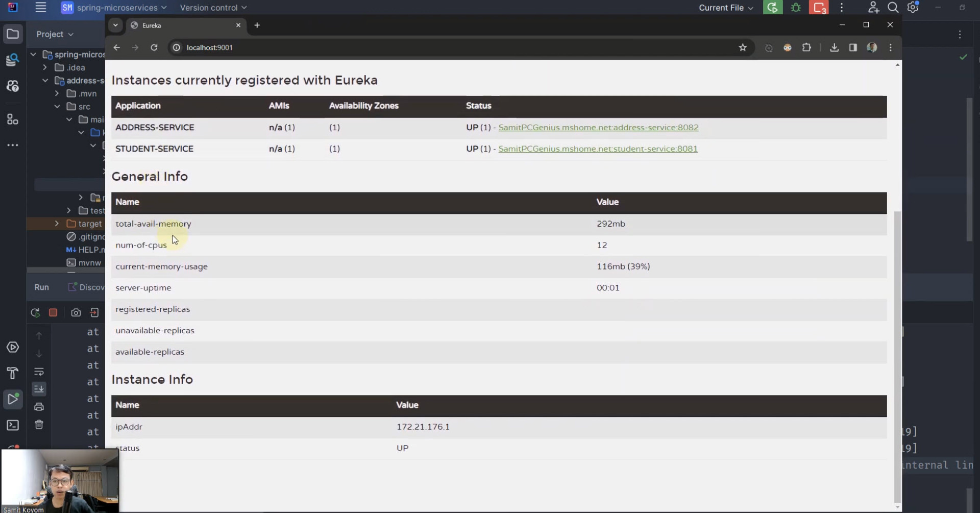Open a new browser tab
The image size is (980, 513).
pos(257,25)
